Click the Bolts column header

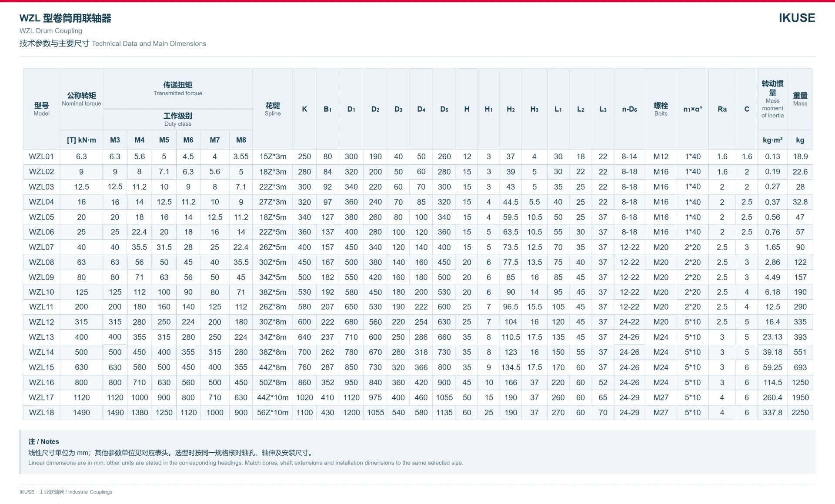661,109
